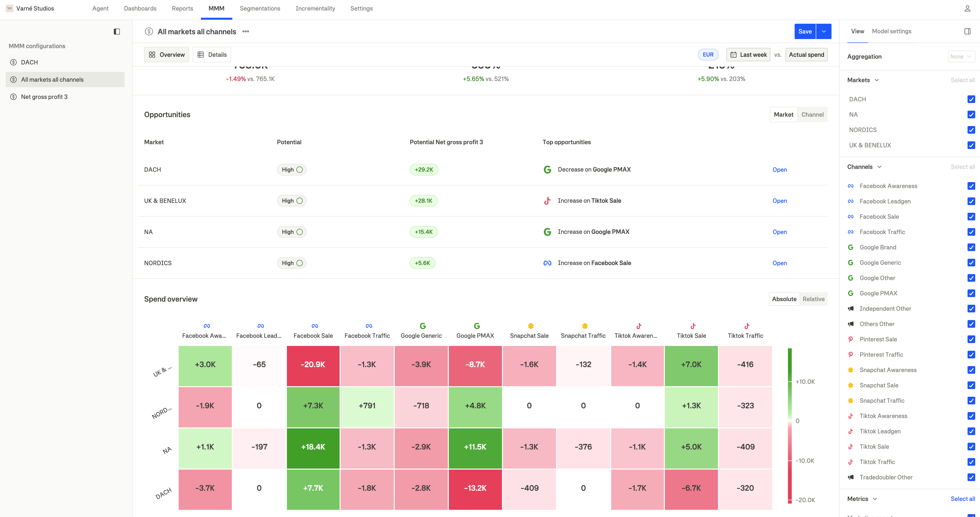Image resolution: width=980 pixels, height=517 pixels.
Task: Uncheck the NORDICS market checkbox
Action: coord(971,130)
